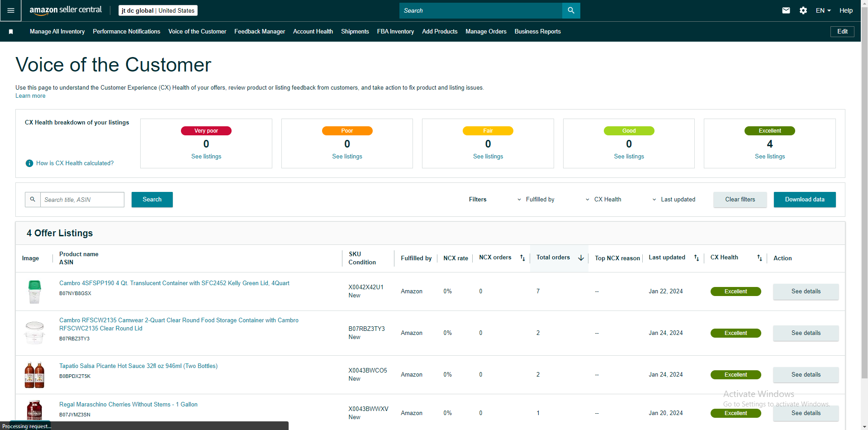See listings under Very poor

click(206, 157)
